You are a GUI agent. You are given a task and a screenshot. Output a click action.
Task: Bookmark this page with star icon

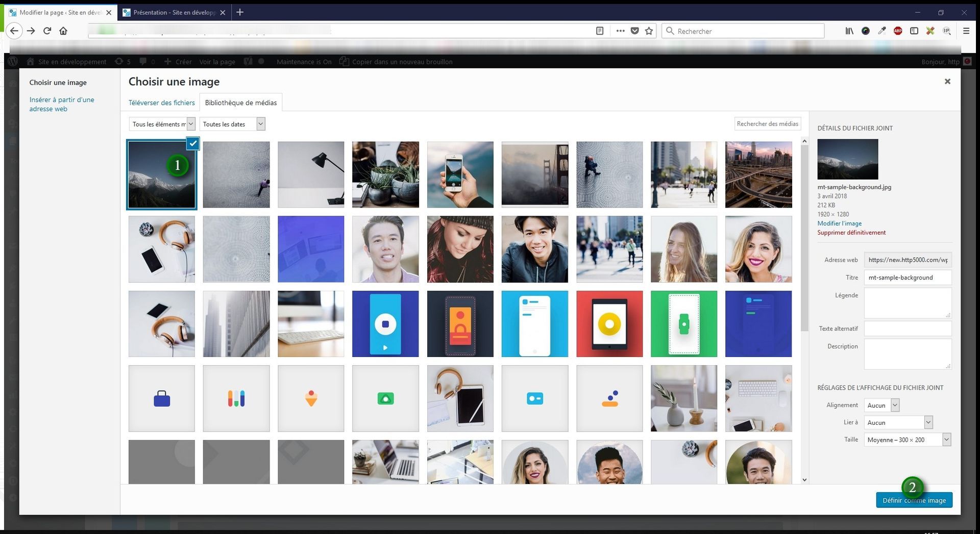click(649, 31)
